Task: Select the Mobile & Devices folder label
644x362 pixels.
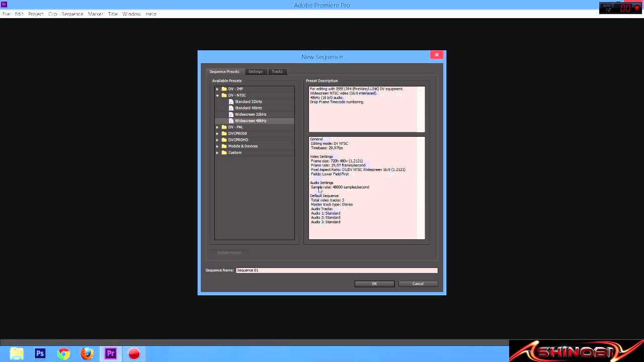Action: (x=243, y=146)
